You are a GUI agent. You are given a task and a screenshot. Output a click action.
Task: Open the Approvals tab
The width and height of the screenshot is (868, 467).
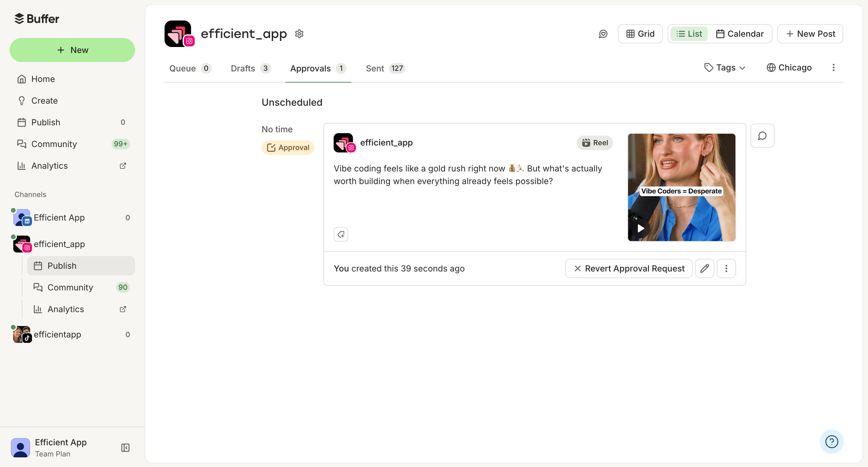pyautogui.click(x=318, y=68)
